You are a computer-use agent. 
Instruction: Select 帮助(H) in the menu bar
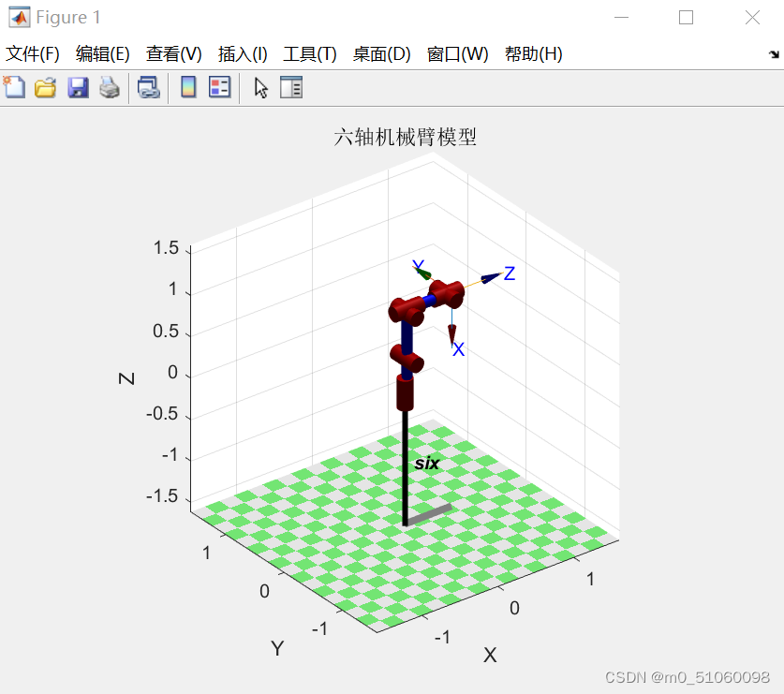point(531,54)
